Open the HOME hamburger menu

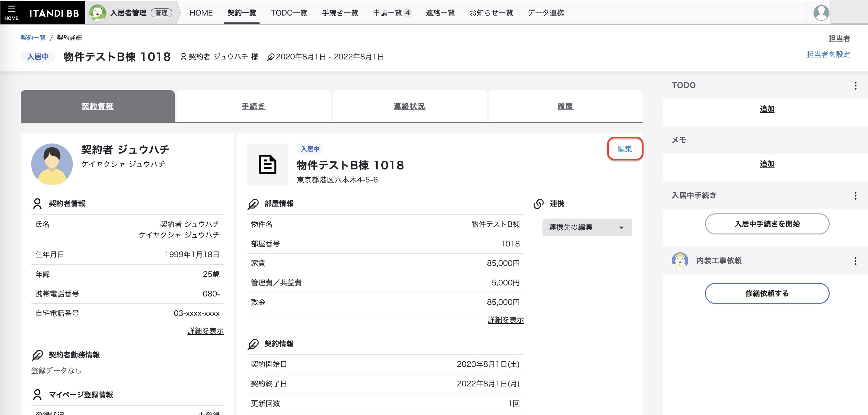coord(11,12)
